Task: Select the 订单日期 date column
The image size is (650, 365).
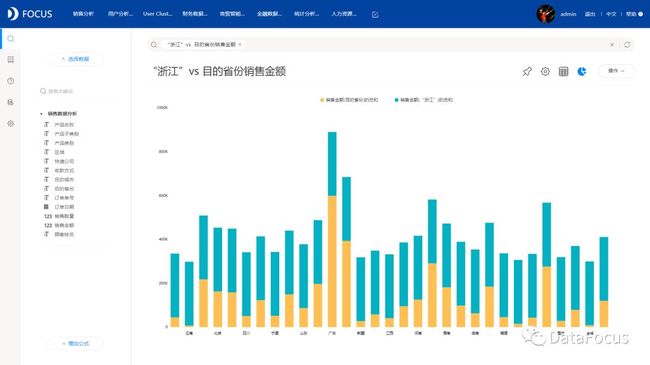Action: point(64,207)
